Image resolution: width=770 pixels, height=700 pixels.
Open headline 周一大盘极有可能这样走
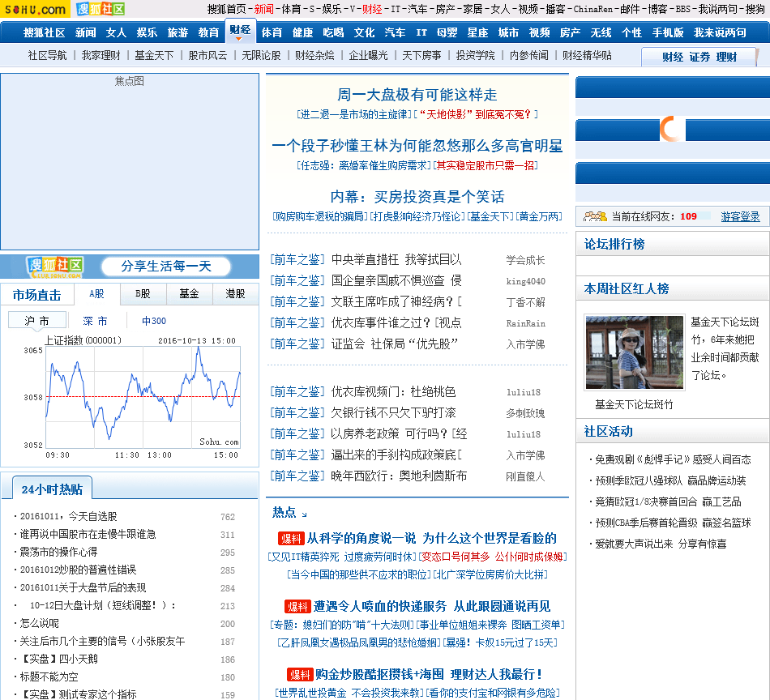(417, 95)
